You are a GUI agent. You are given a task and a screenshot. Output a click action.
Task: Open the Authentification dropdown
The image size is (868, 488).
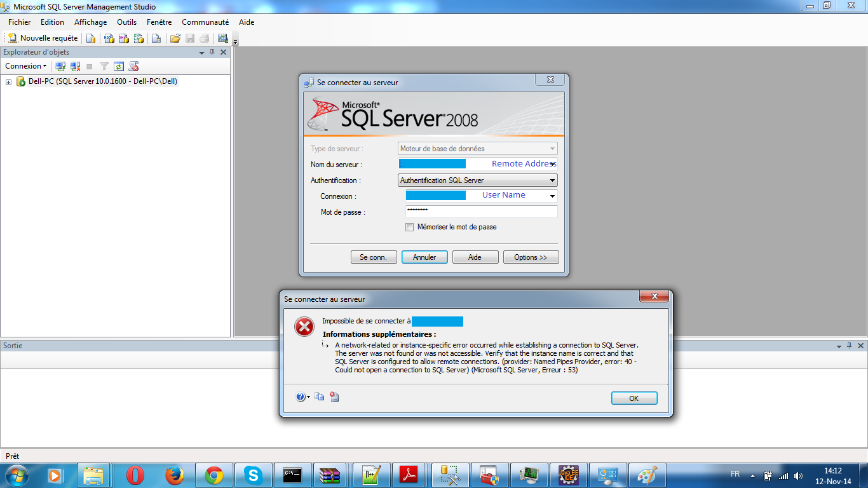coord(477,180)
